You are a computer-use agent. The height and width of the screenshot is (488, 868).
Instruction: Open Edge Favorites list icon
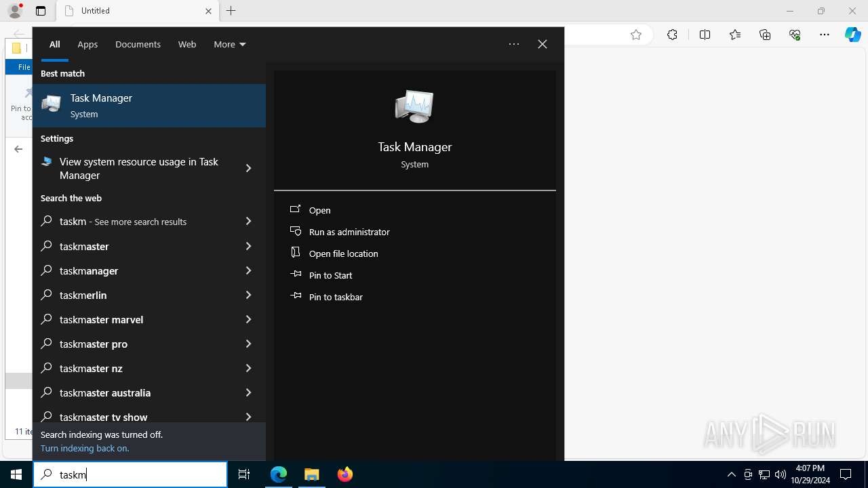(735, 35)
